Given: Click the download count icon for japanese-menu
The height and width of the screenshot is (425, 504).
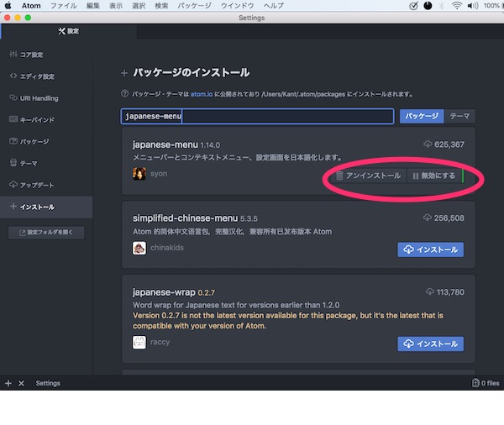Looking at the screenshot, I should coord(428,144).
